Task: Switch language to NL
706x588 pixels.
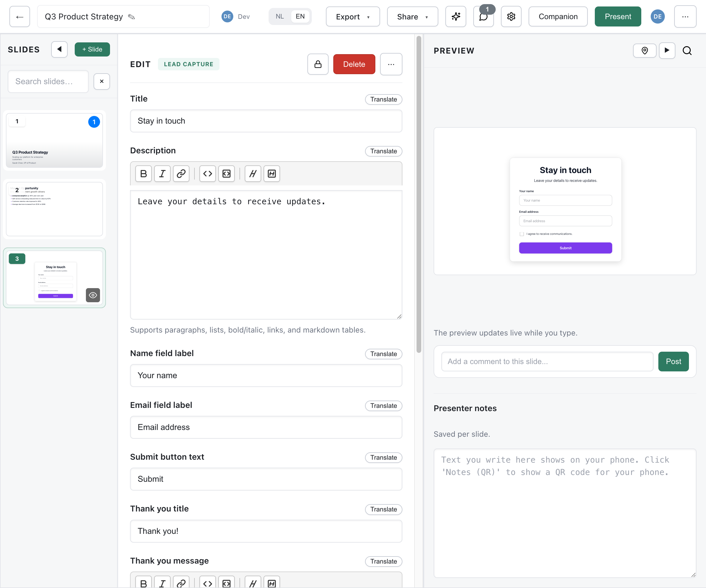Action: click(x=280, y=16)
